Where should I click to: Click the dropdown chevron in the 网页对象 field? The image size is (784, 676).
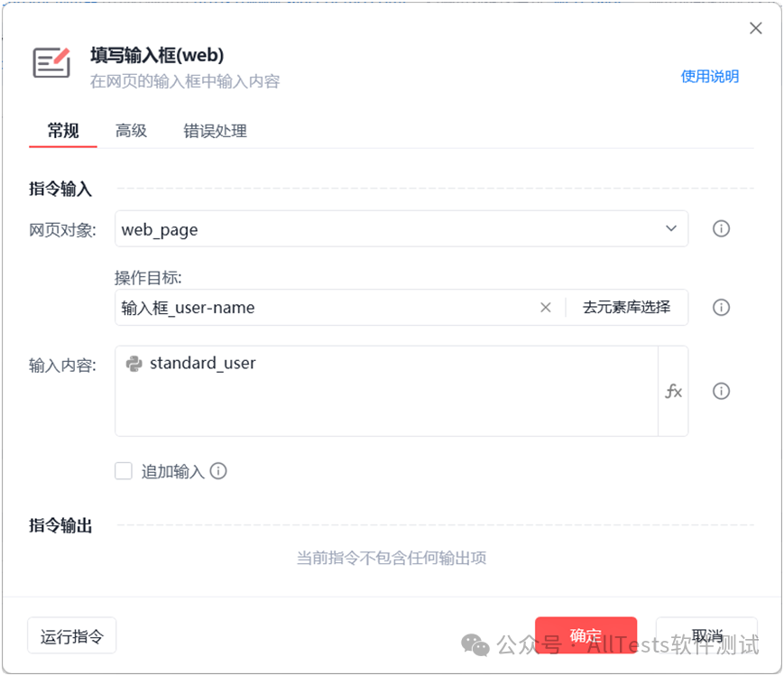click(x=671, y=228)
